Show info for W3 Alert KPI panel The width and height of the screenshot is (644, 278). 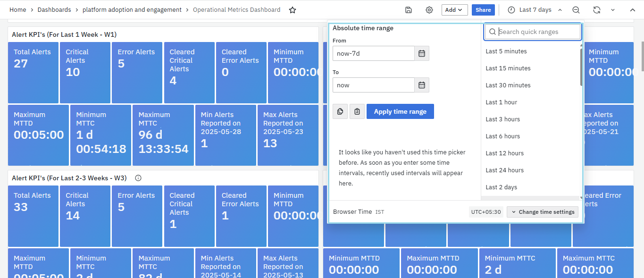[x=138, y=178]
